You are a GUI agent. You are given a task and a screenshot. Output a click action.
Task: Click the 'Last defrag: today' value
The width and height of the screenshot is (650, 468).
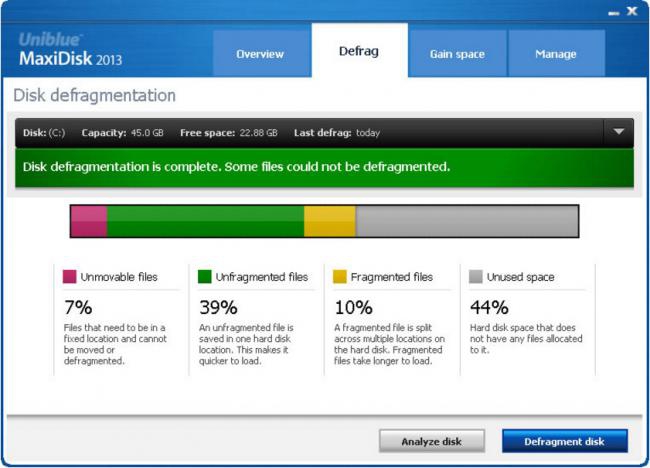click(x=337, y=133)
